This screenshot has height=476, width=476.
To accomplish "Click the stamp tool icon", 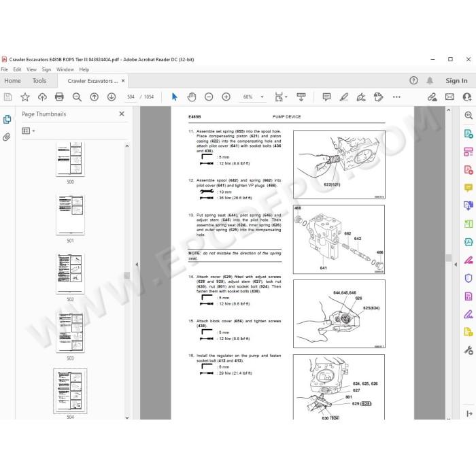I will pos(378,97).
